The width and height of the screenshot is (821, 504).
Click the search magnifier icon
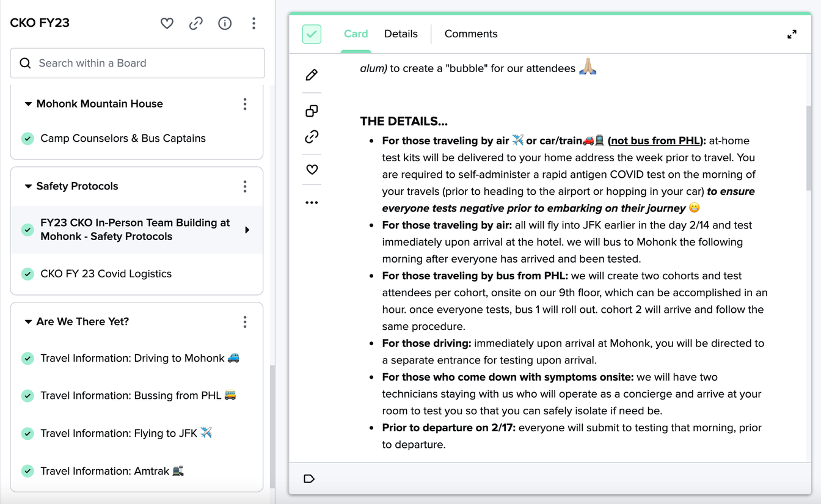click(x=25, y=63)
